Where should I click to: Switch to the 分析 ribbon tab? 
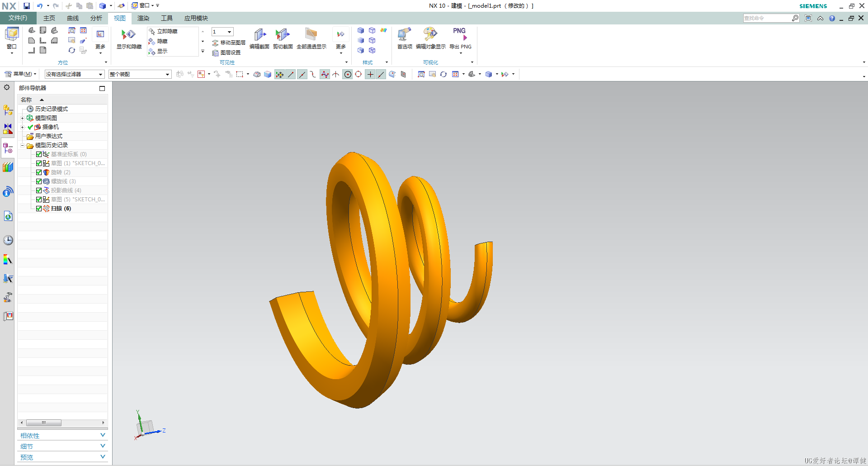96,18
